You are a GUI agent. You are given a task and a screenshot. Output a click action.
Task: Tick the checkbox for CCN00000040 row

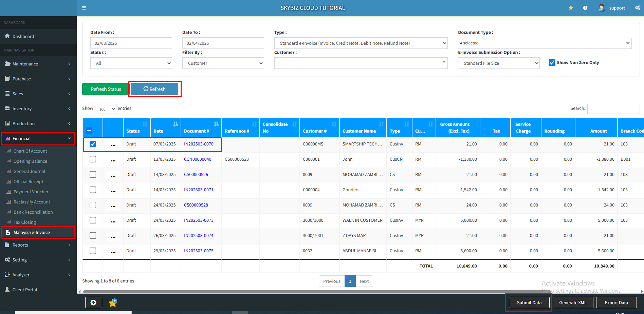(x=93, y=159)
